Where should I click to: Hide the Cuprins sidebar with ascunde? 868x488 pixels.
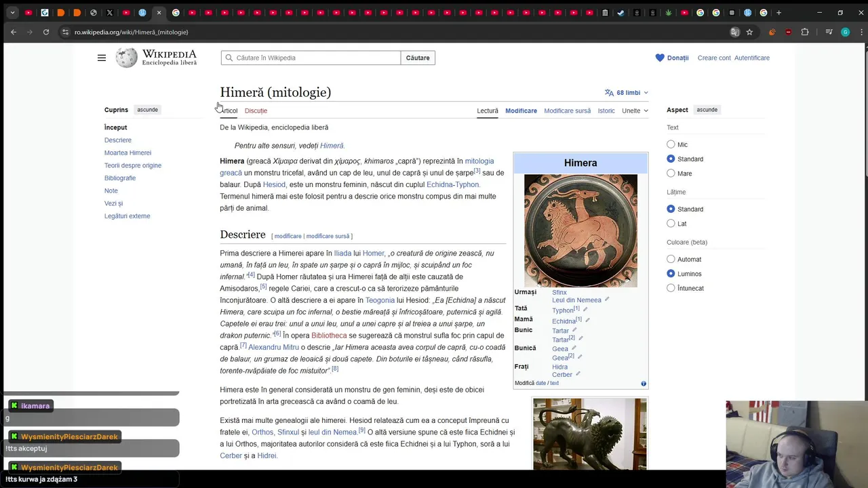click(x=147, y=110)
